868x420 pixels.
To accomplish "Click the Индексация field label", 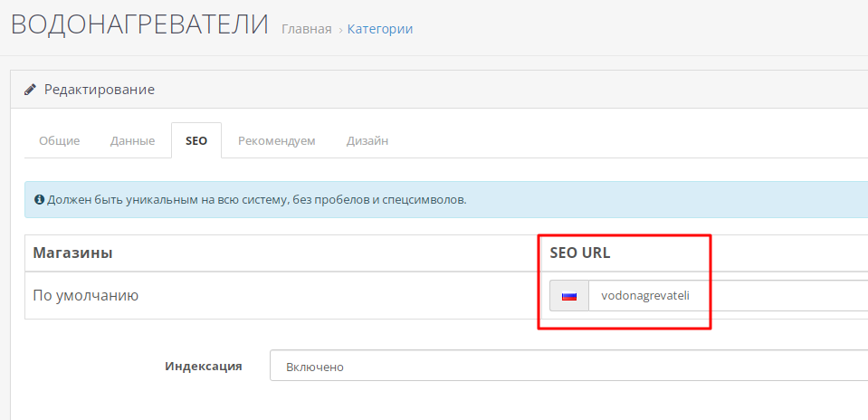I will [x=203, y=366].
